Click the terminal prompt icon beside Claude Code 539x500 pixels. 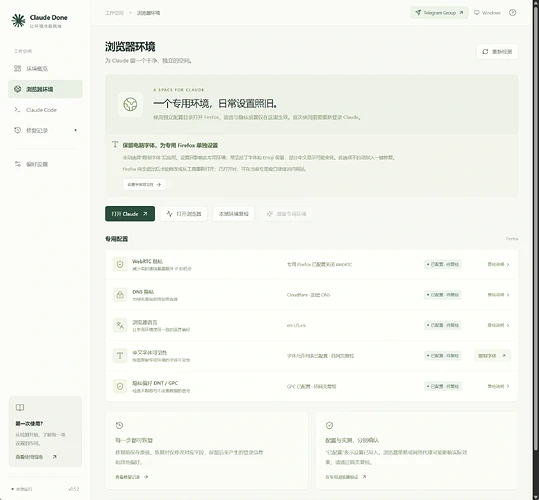pyautogui.click(x=17, y=110)
